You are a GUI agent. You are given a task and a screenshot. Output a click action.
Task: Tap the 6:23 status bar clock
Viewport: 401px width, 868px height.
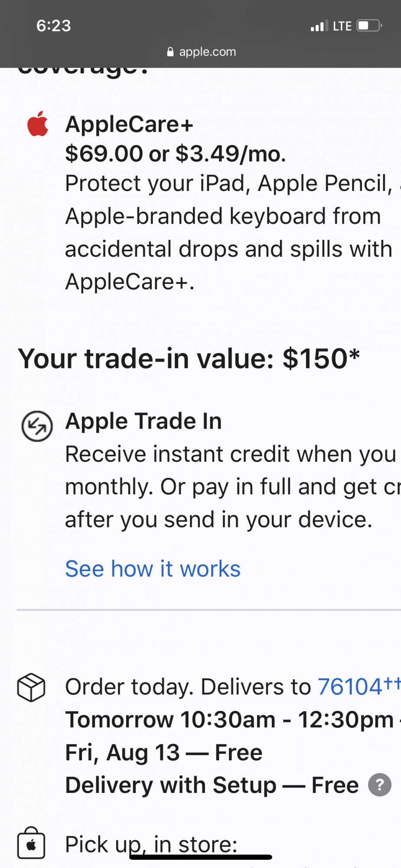53,26
